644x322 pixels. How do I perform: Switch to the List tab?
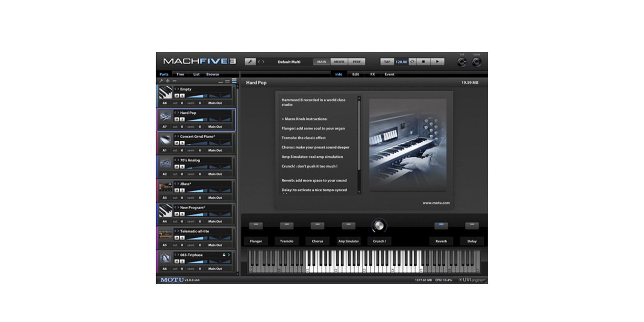196,74
